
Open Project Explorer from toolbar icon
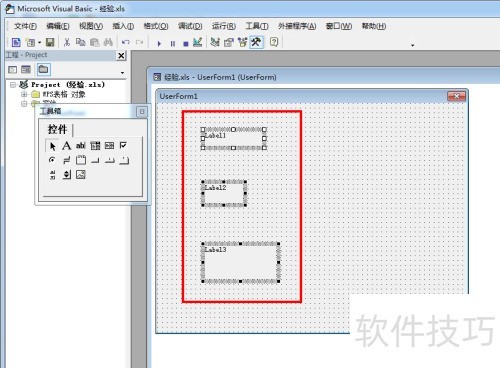(x=215, y=42)
